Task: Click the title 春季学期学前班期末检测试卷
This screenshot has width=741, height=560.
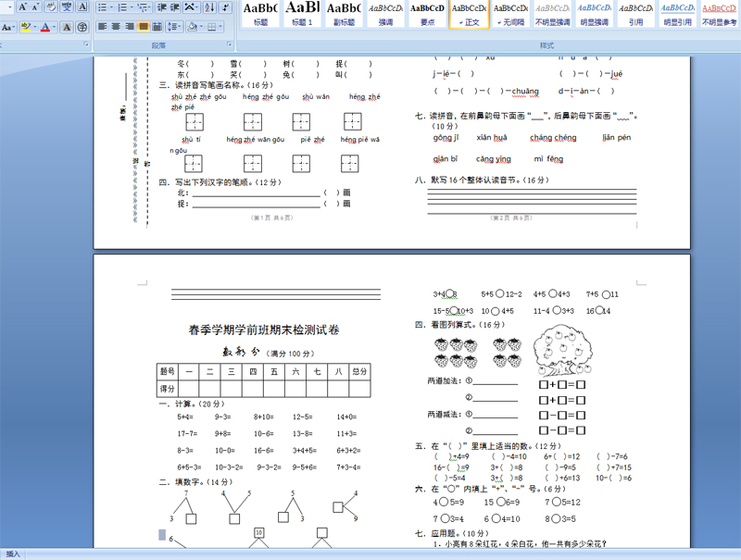Action: click(264, 330)
